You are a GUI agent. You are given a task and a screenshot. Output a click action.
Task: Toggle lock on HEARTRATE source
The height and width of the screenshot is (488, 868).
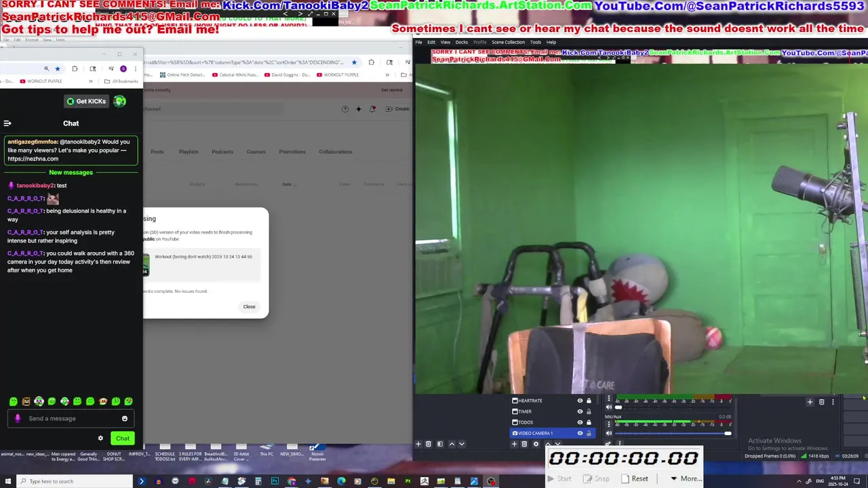pyautogui.click(x=589, y=401)
